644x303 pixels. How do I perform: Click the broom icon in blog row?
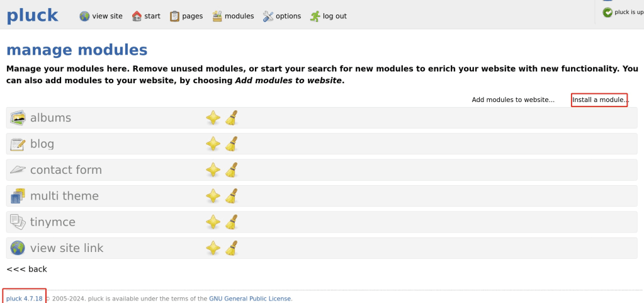point(231,144)
